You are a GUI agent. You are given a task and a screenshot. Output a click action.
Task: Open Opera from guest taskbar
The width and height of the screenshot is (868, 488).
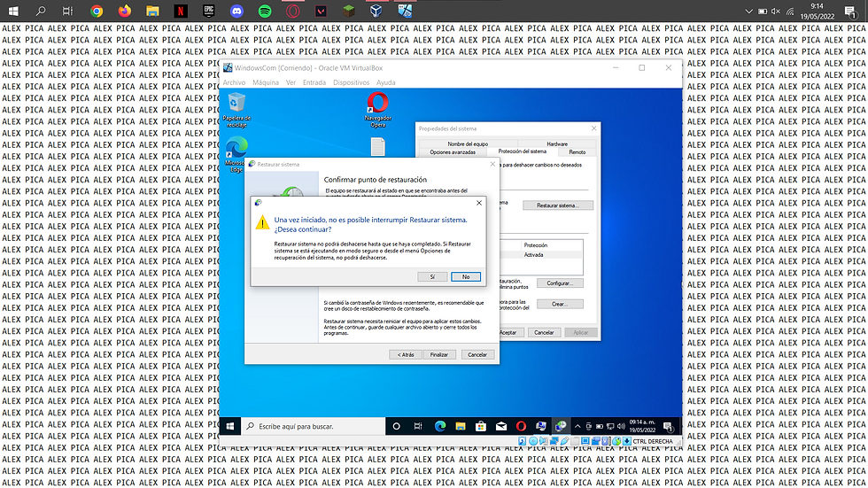tap(521, 426)
